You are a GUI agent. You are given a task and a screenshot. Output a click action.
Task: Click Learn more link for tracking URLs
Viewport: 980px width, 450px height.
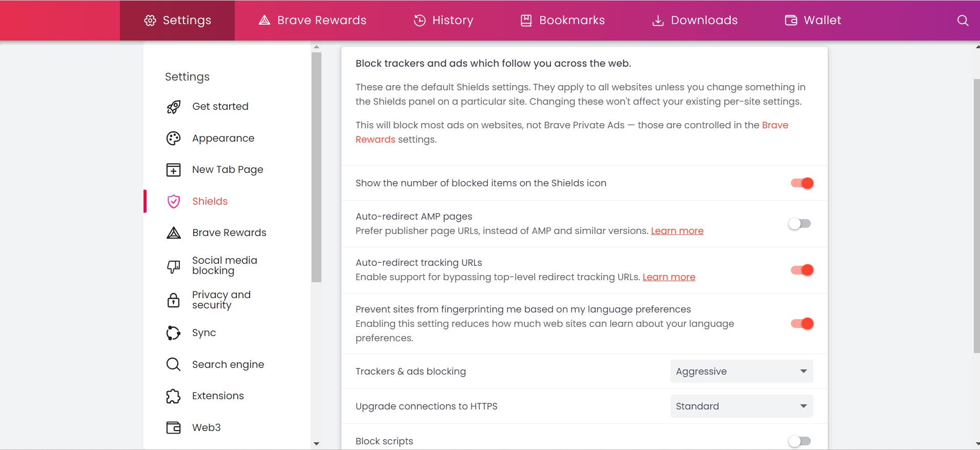[x=669, y=277]
